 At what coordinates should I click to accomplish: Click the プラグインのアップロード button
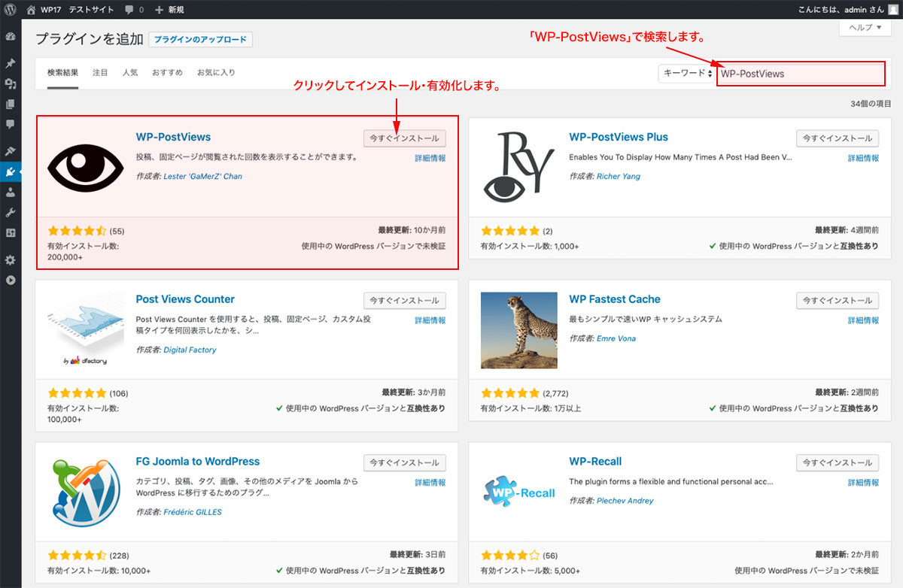[201, 40]
